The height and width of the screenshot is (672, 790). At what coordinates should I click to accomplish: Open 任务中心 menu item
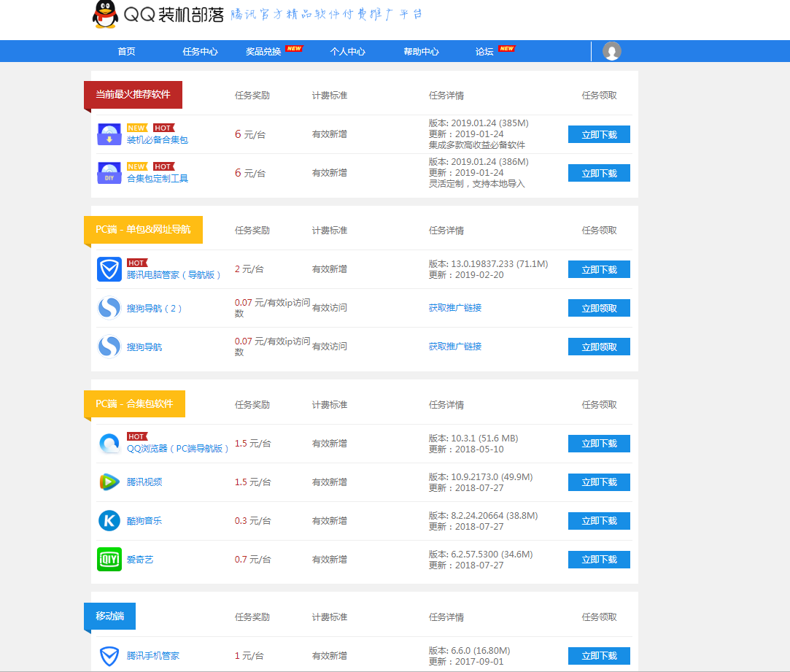coord(200,51)
